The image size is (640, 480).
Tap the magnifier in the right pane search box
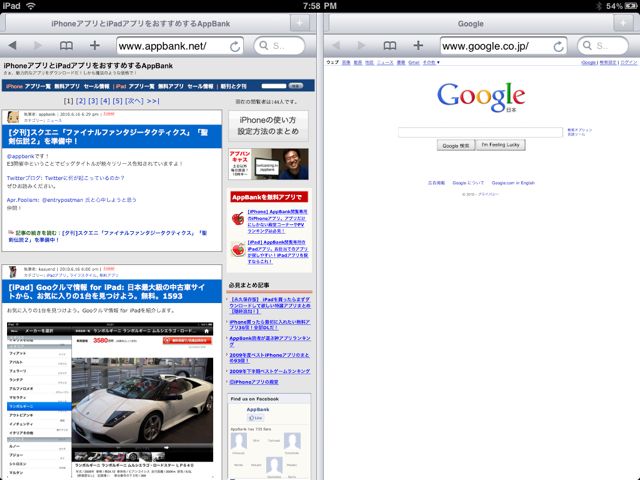pos(587,46)
